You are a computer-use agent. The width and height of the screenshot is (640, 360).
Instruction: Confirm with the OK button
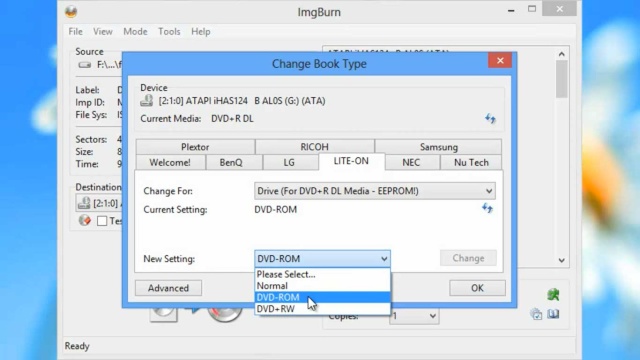(477, 288)
